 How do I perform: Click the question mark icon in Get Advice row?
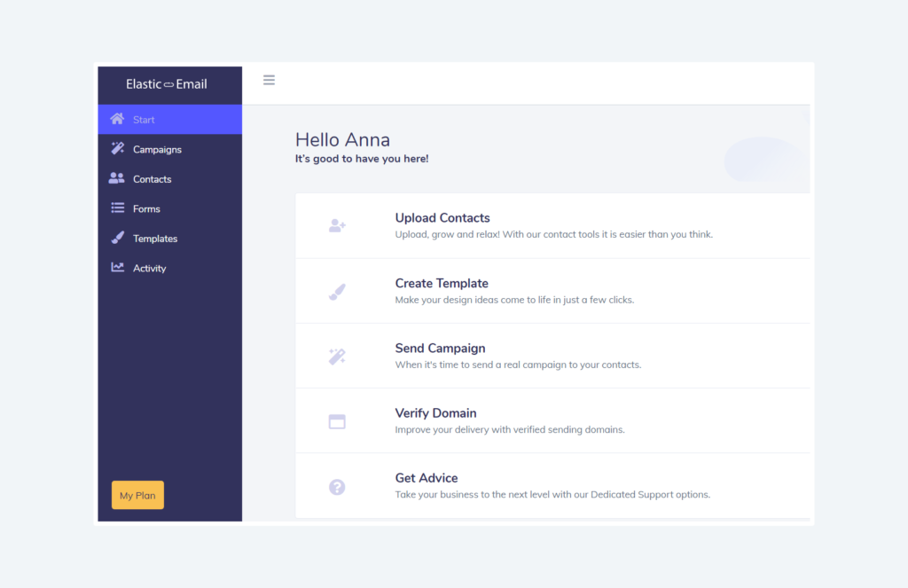pyautogui.click(x=337, y=487)
